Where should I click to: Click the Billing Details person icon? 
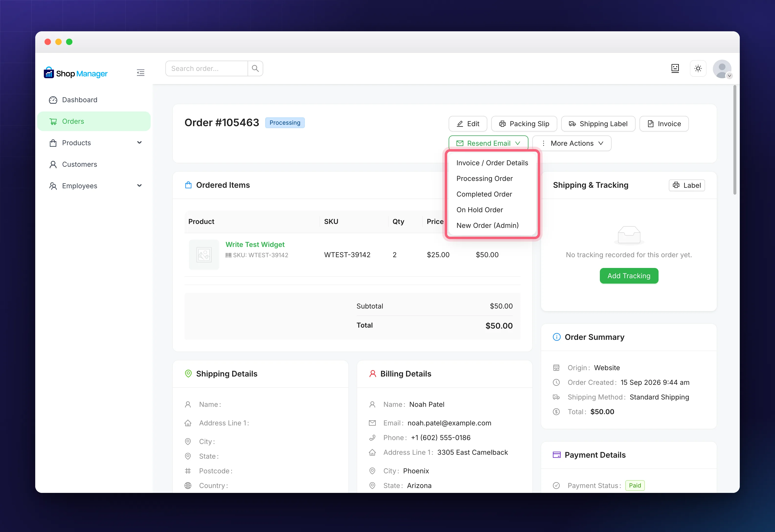pyautogui.click(x=373, y=374)
